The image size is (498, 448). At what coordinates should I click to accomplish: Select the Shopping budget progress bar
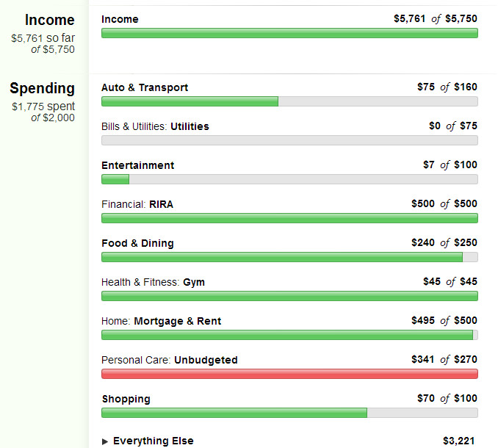[289, 413]
